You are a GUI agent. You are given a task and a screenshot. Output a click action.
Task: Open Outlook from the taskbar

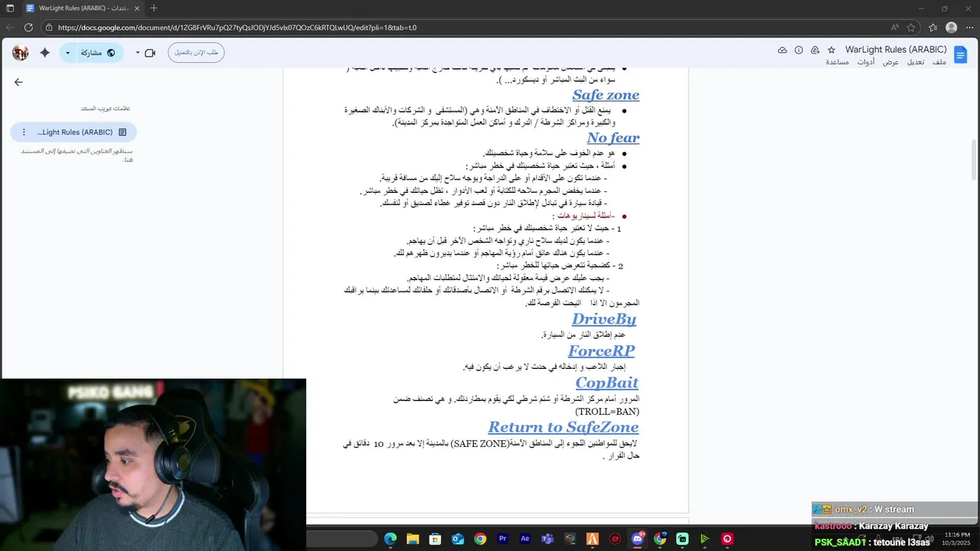click(x=458, y=539)
